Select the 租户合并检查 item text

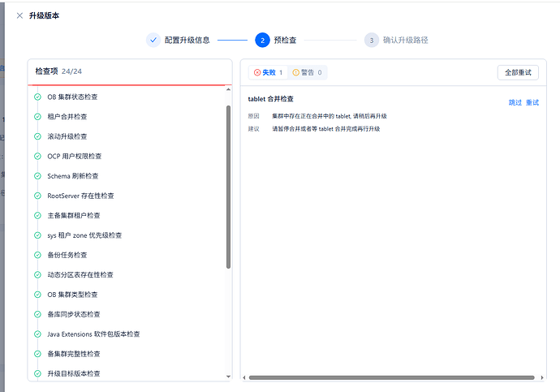coord(67,117)
